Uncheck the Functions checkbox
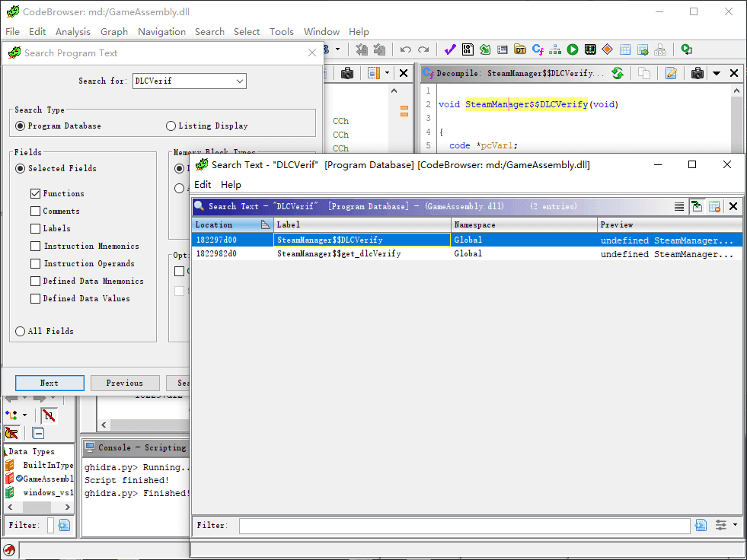The width and height of the screenshot is (747, 560). click(x=35, y=193)
